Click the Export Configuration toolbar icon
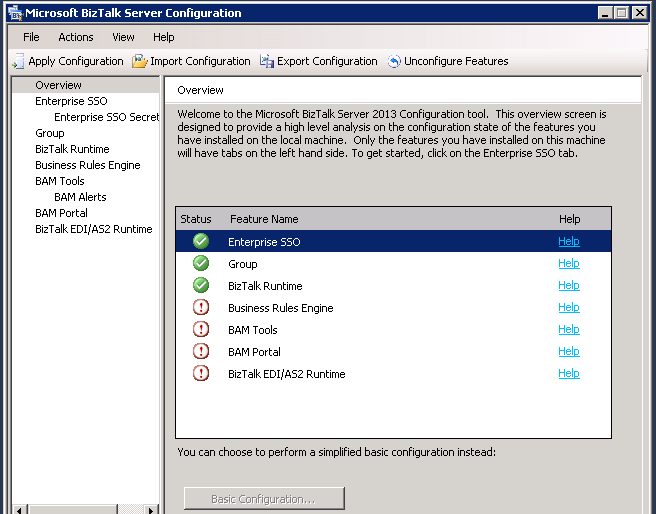This screenshot has height=514, width=656. pos(267,62)
